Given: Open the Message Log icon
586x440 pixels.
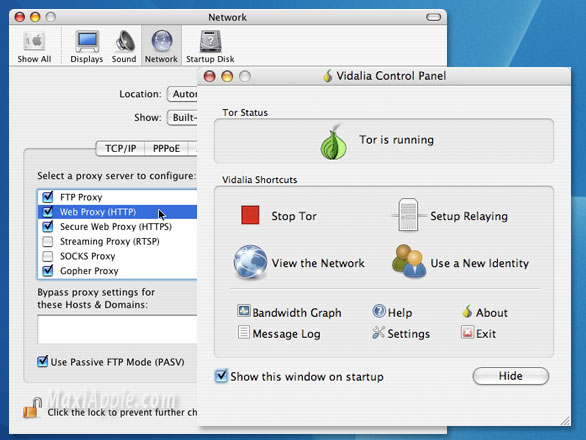Looking at the screenshot, I should click(244, 332).
